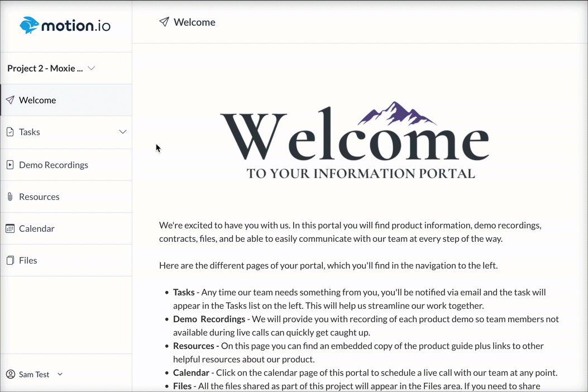Click the motion.io fish logo
Image resolution: width=588 pixels, height=392 pixels.
tap(30, 25)
